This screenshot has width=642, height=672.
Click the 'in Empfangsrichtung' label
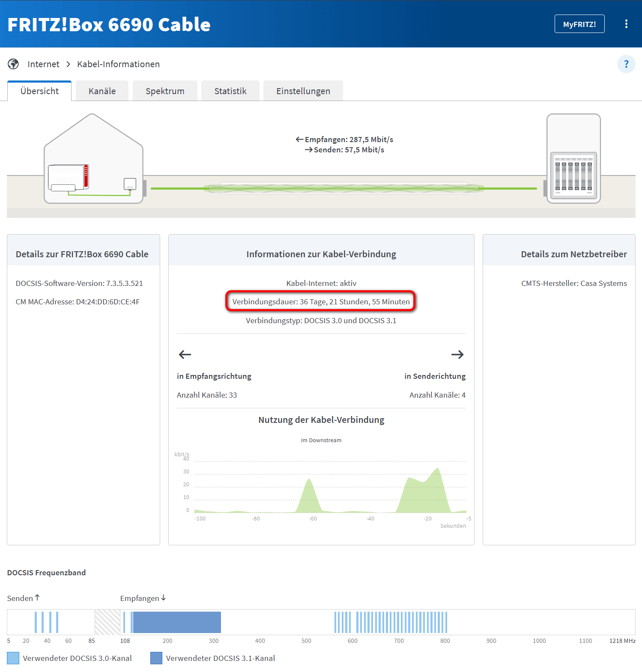click(x=214, y=376)
